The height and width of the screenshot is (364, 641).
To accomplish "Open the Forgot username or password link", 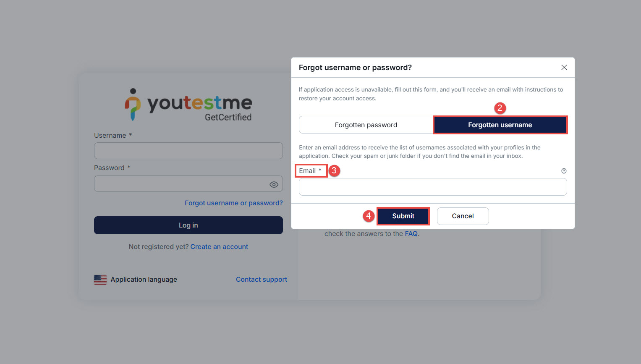I will tap(233, 203).
